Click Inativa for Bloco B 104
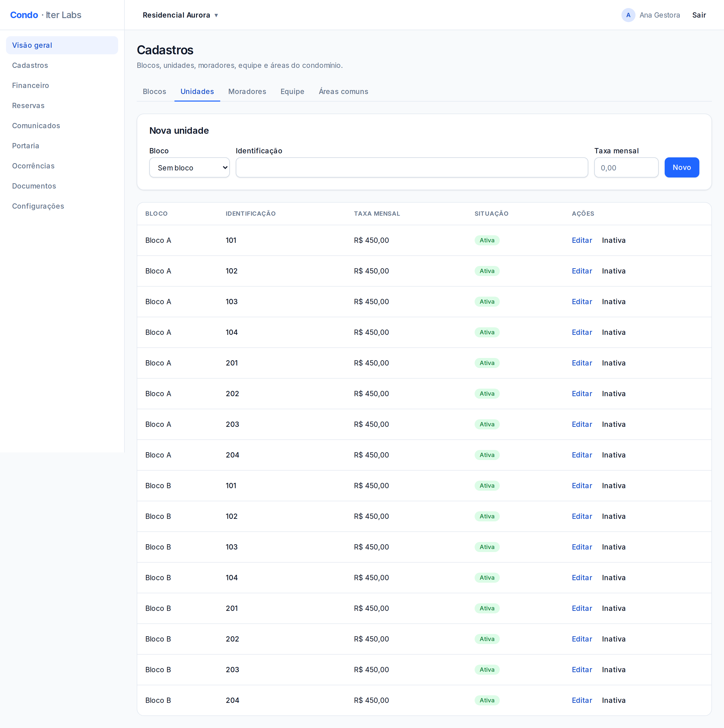The width and height of the screenshot is (724, 728). [x=614, y=578]
